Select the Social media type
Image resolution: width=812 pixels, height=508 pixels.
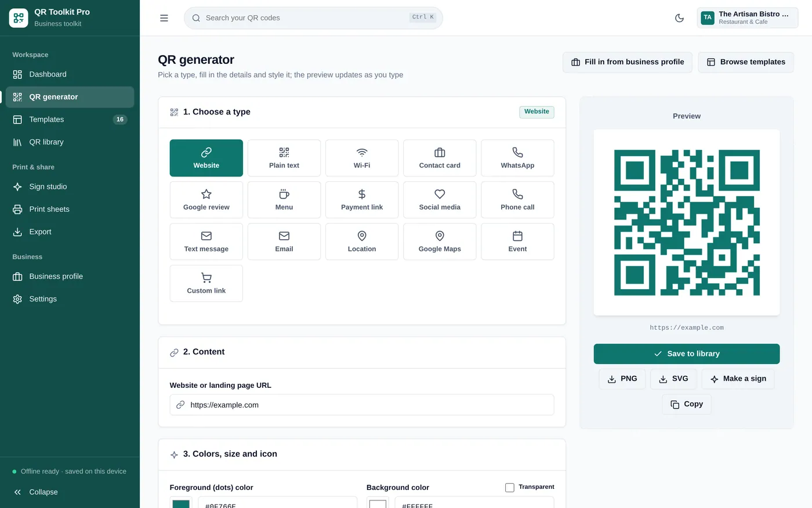point(440,200)
